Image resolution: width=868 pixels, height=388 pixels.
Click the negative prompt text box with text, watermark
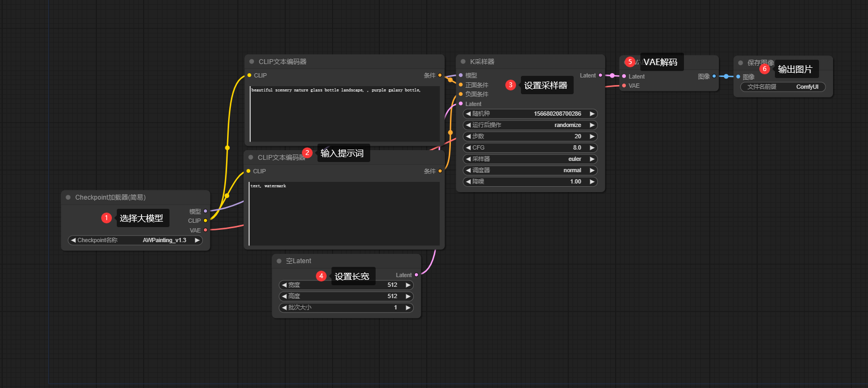click(344, 214)
